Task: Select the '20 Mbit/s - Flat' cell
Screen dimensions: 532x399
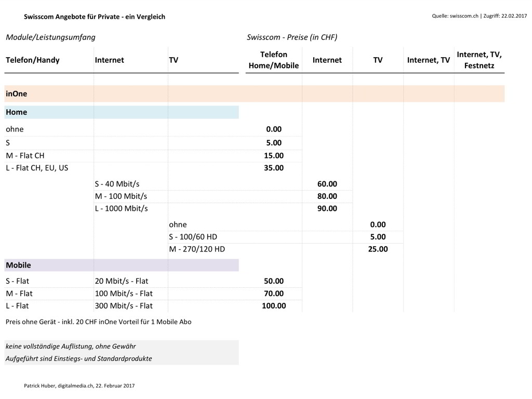Action: (122, 281)
